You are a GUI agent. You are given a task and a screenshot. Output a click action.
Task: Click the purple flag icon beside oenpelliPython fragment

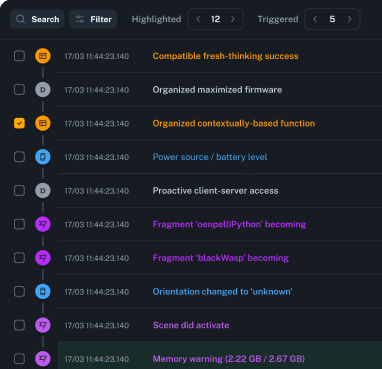click(x=43, y=224)
